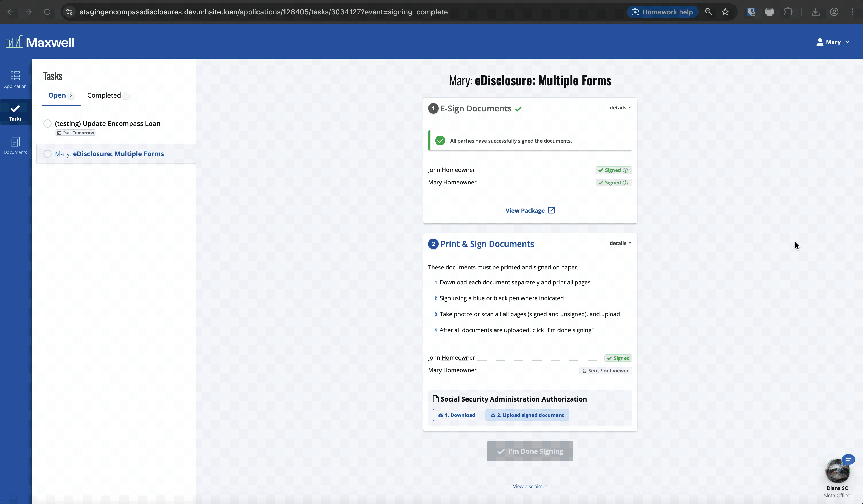Open browser extensions puzzle icon

[788, 12]
